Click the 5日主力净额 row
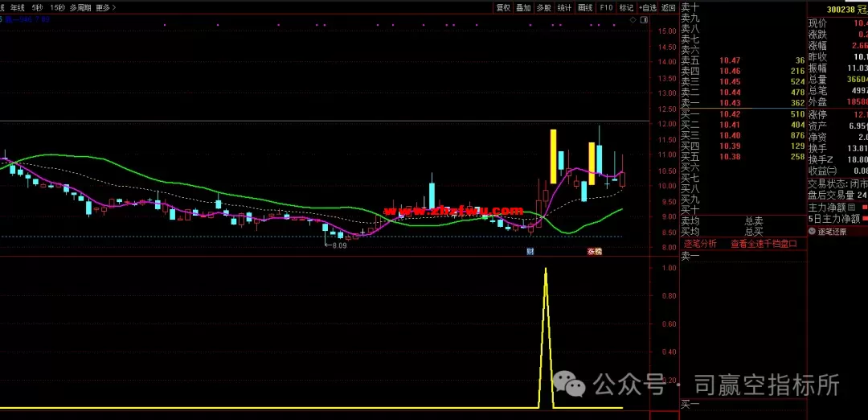This screenshot has height=420, width=868. 837,218
